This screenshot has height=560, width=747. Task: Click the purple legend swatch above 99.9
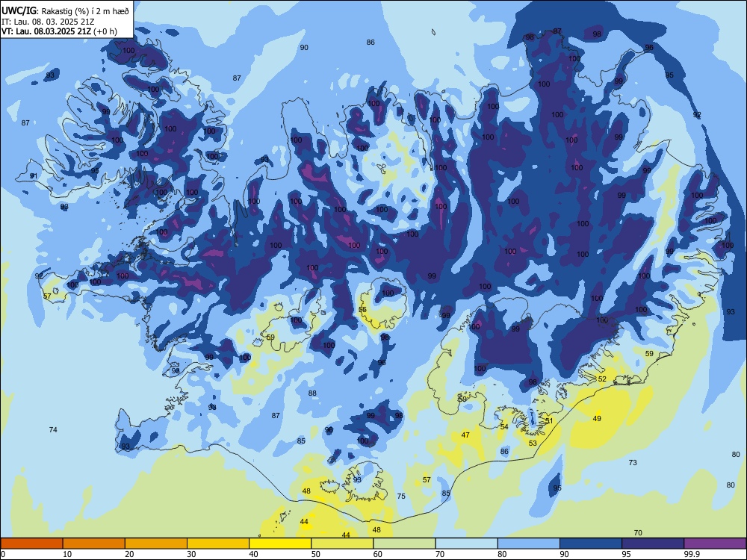coord(715,544)
